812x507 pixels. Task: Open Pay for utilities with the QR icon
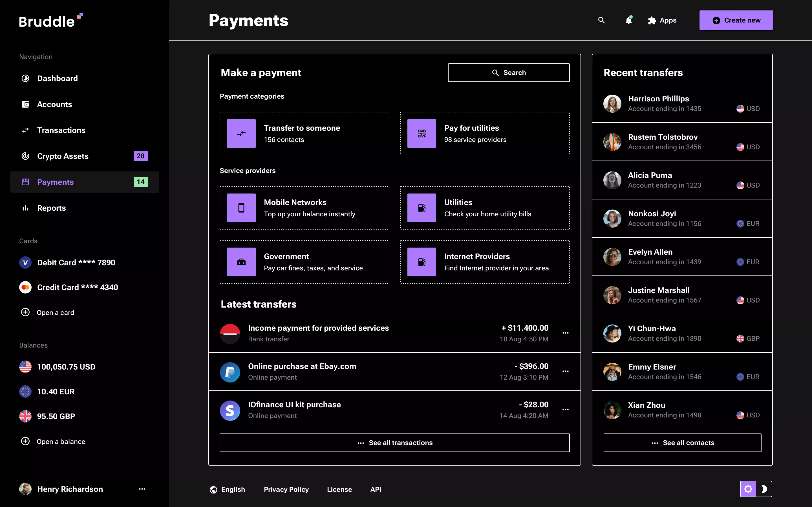click(421, 134)
